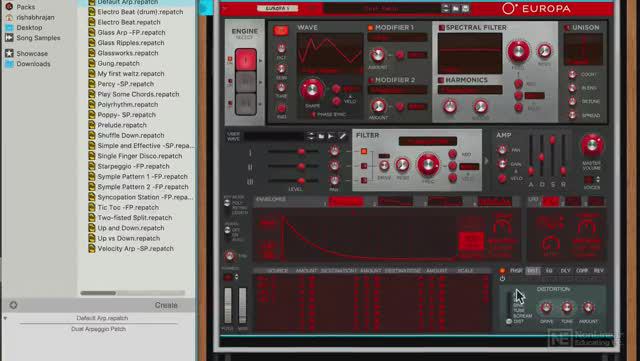Click the Master Volume knob
This screenshot has height=361, width=640.
pos(592,145)
